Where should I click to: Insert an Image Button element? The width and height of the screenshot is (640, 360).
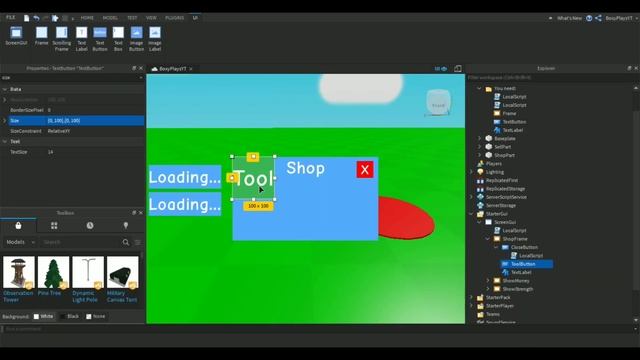click(136, 39)
